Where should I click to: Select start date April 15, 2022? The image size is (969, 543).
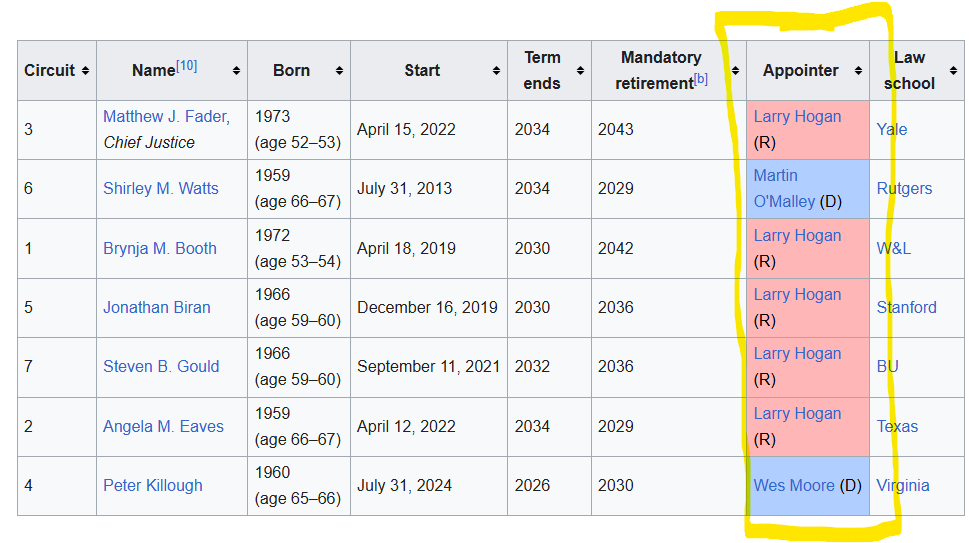[406, 130]
